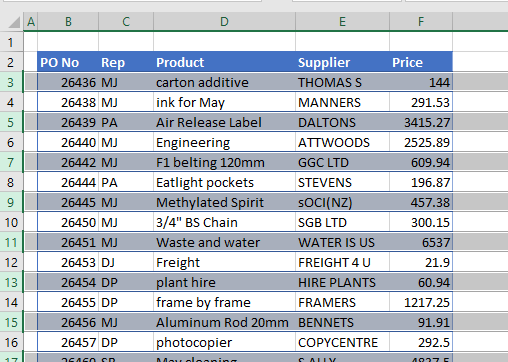Select supplier cell STEVENS

(x=342, y=182)
